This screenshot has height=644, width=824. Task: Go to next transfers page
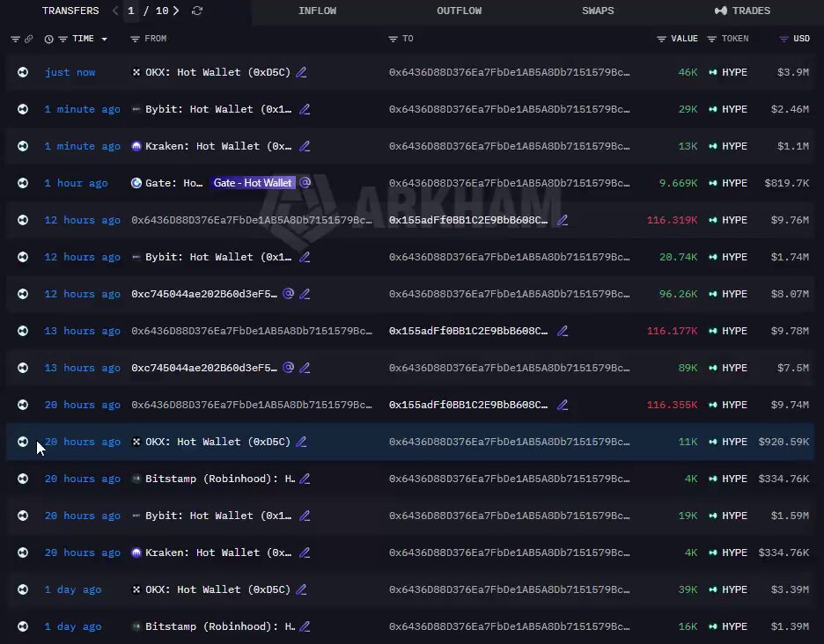coord(176,11)
